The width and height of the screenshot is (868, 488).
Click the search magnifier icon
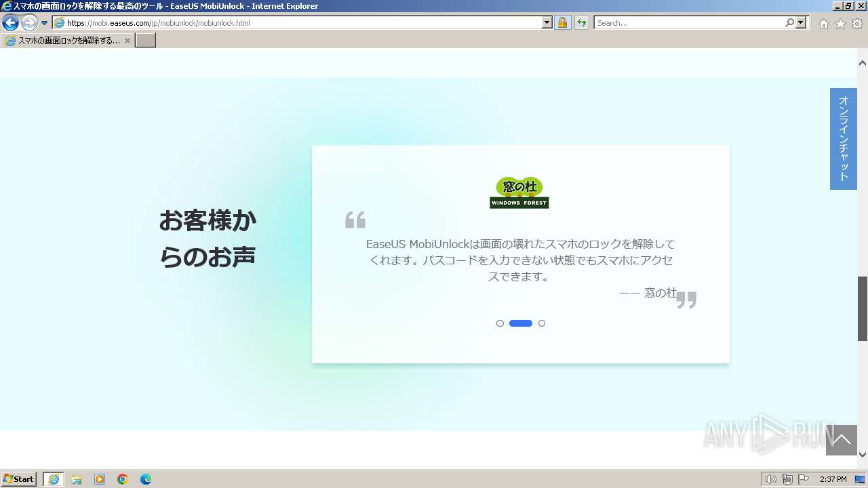(789, 22)
